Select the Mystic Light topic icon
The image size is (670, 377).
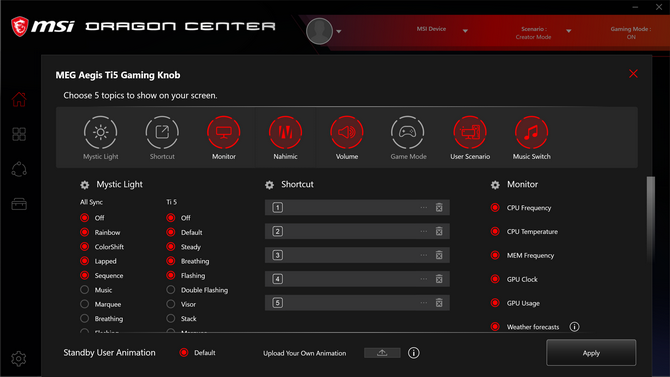pyautogui.click(x=100, y=133)
